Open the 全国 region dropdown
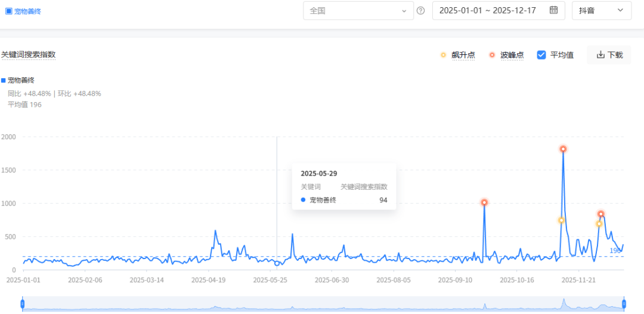 tap(358, 11)
